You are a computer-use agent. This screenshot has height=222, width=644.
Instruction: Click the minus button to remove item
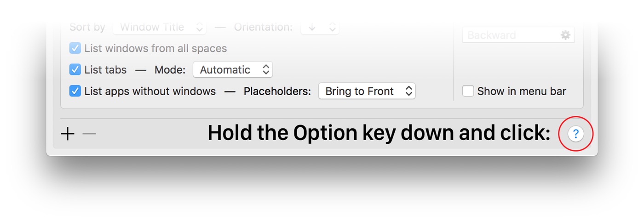coord(89,134)
